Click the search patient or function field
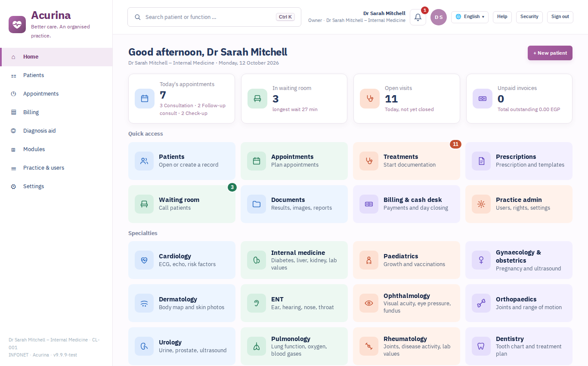The width and height of the screenshot is (588, 366). click(214, 17)
